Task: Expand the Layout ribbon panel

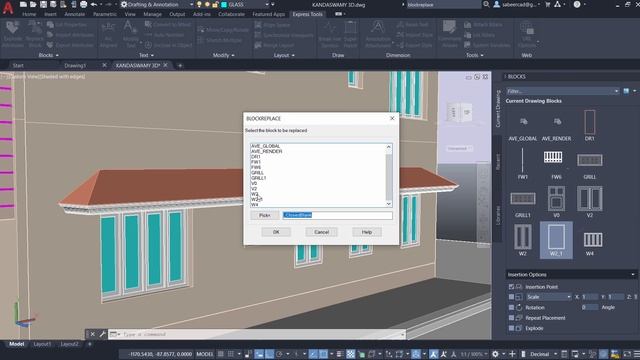Action: point(284,55)
